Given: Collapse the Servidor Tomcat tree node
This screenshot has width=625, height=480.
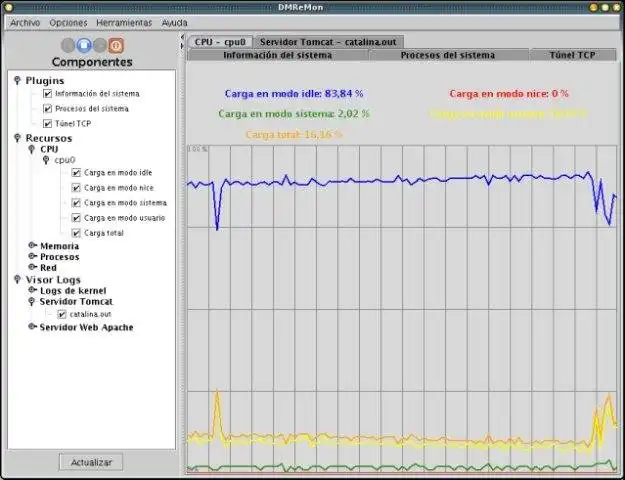Looking at the screenshot, I should (32, 301).
